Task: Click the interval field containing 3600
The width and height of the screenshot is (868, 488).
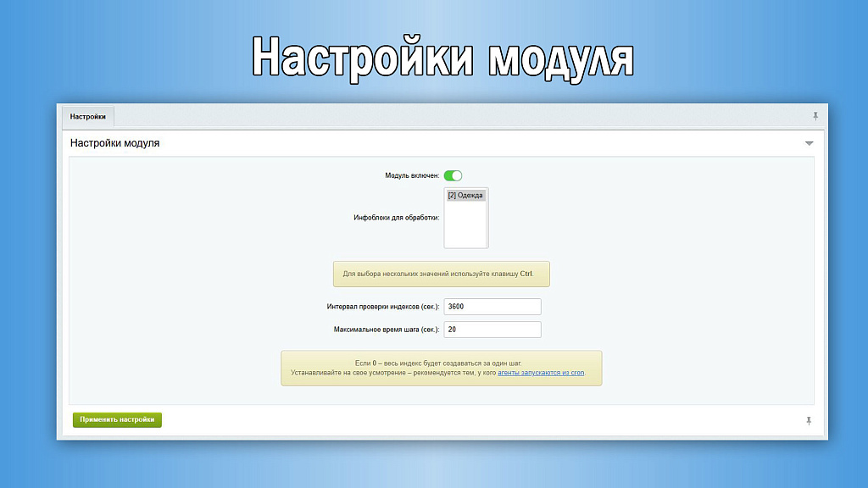Action: tap(492, 307)
